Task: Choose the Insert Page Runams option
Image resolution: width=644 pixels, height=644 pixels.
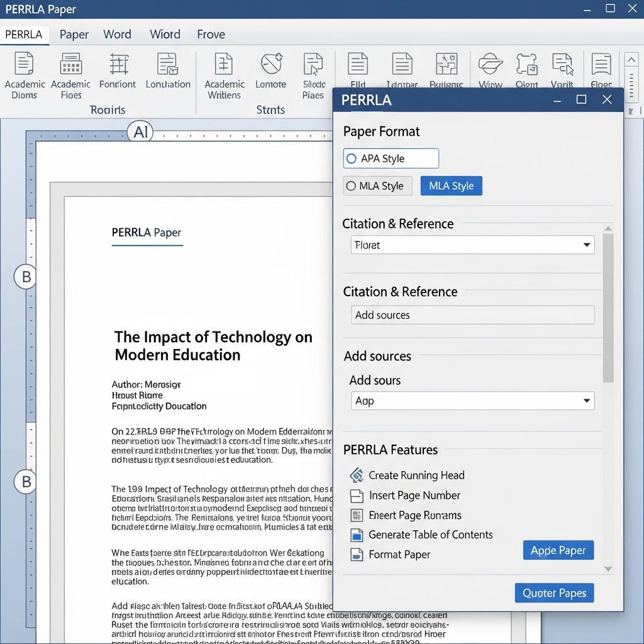Action: point(357,515)
